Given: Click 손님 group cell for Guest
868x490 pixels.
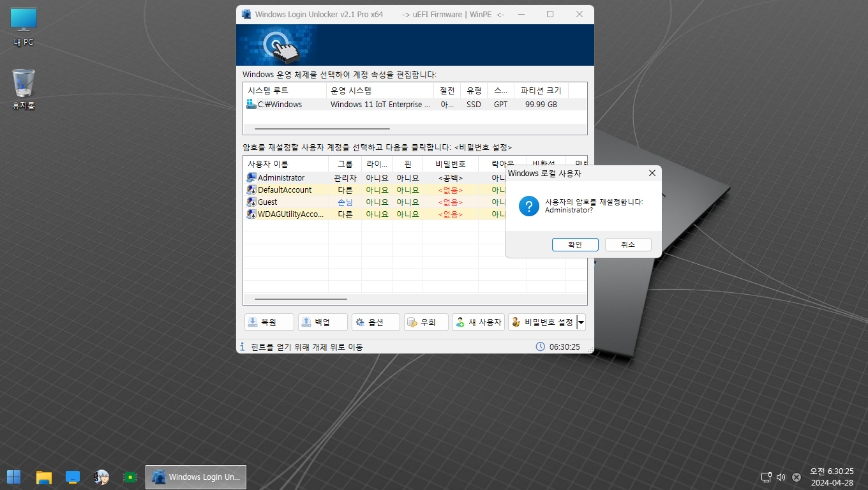Looking at the screenshot, I should (x=345, y=202).
